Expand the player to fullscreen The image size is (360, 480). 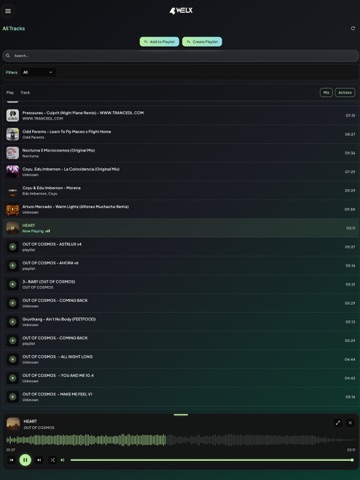338,423
